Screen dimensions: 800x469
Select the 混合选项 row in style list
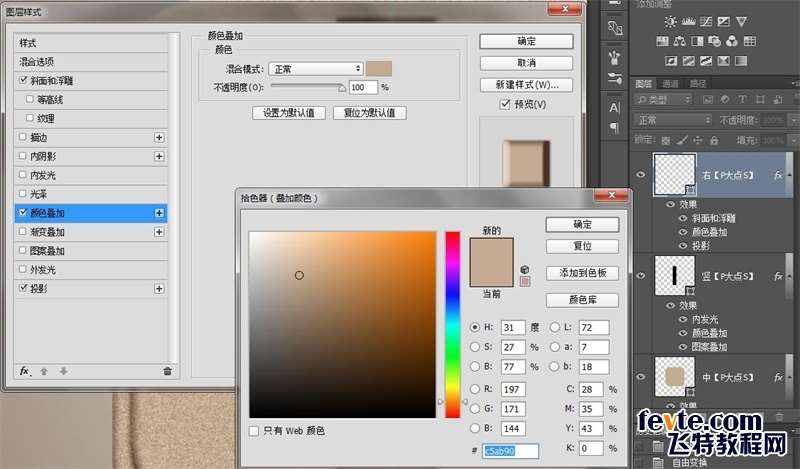91,62
